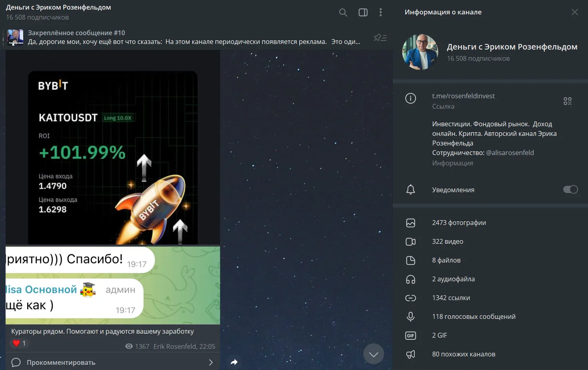The height and width of the screenshot is (370, 588).
Task: Click the bell notifications icon
Action: coord(411,189)
